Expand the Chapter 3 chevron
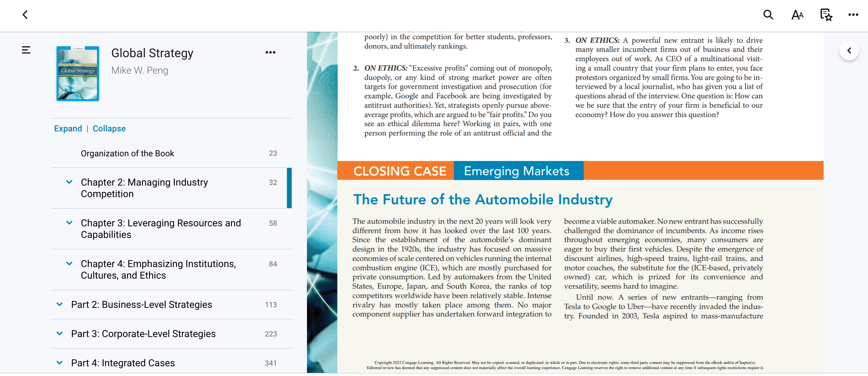 pyautogui.click(x=69, y=223)
